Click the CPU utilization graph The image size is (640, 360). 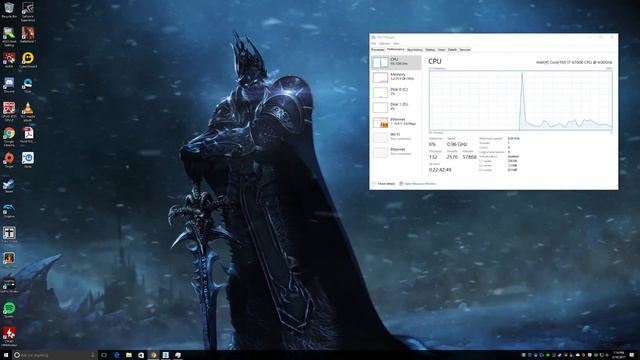pos(520,100)
